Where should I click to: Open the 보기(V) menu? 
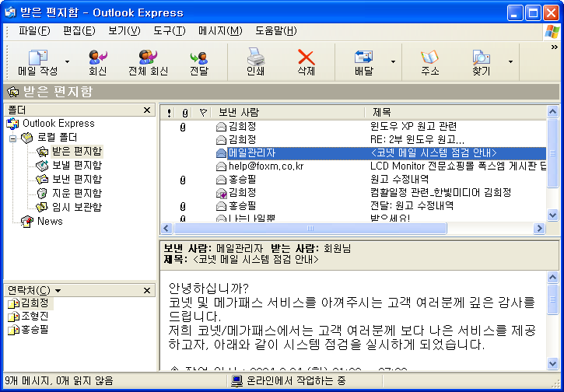pos(124,31)
